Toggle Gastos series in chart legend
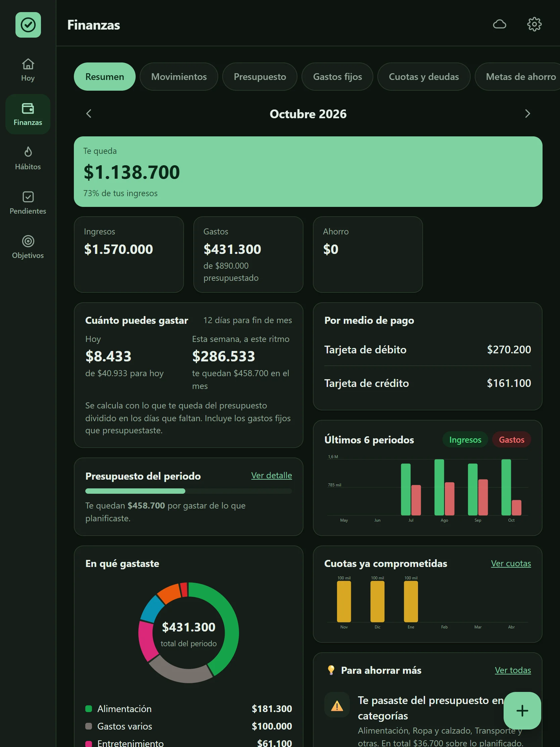Viewport: 560px width, 747px height. pos(511,440)
